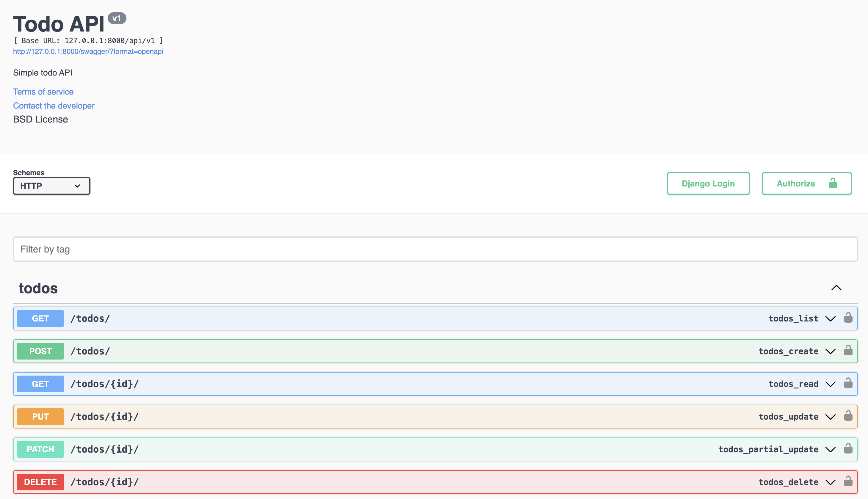Click the Contact the developer link

pos(54,106)
